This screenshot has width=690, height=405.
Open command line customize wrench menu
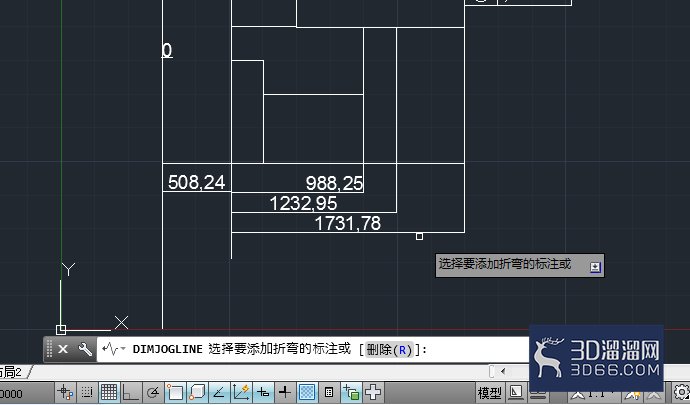[x=85, y=350]
